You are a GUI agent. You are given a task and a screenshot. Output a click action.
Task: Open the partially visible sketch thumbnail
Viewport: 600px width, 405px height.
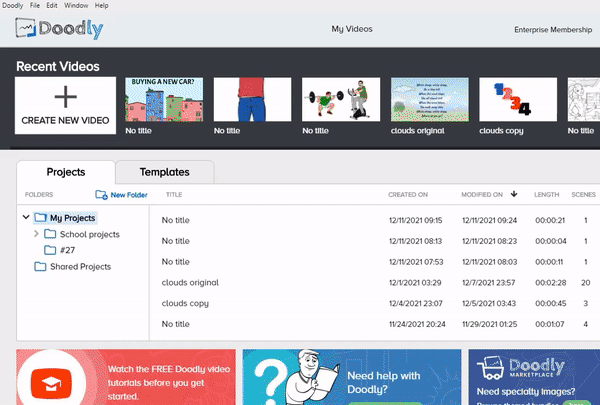584,100
